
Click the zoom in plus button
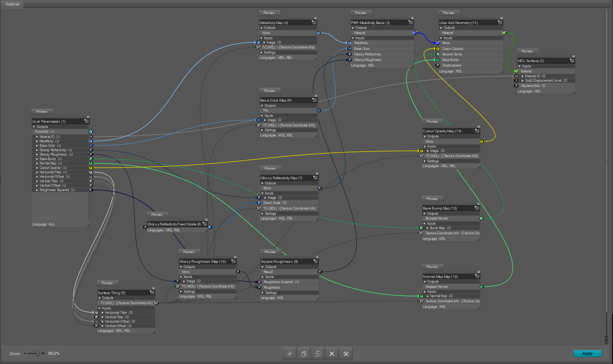43,354
